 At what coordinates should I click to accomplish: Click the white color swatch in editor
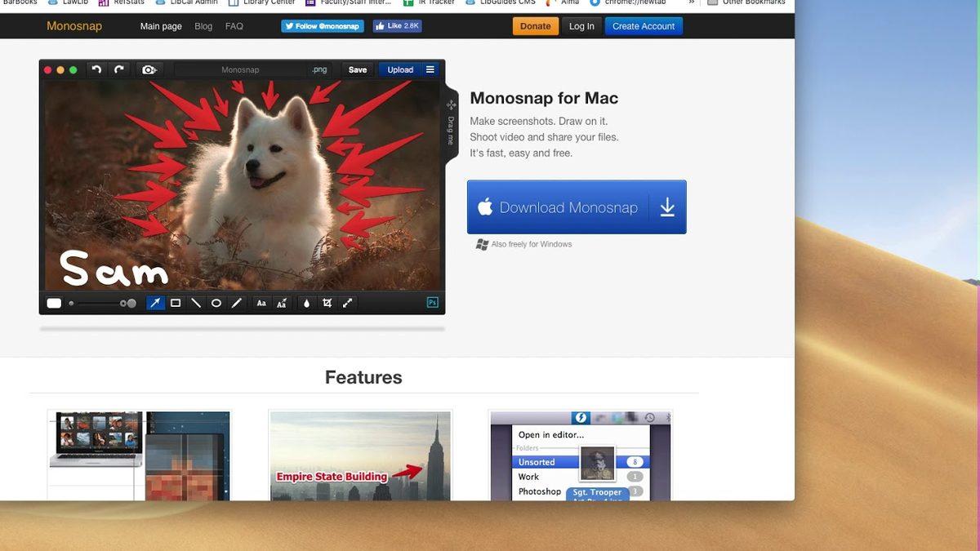point(54,303)
